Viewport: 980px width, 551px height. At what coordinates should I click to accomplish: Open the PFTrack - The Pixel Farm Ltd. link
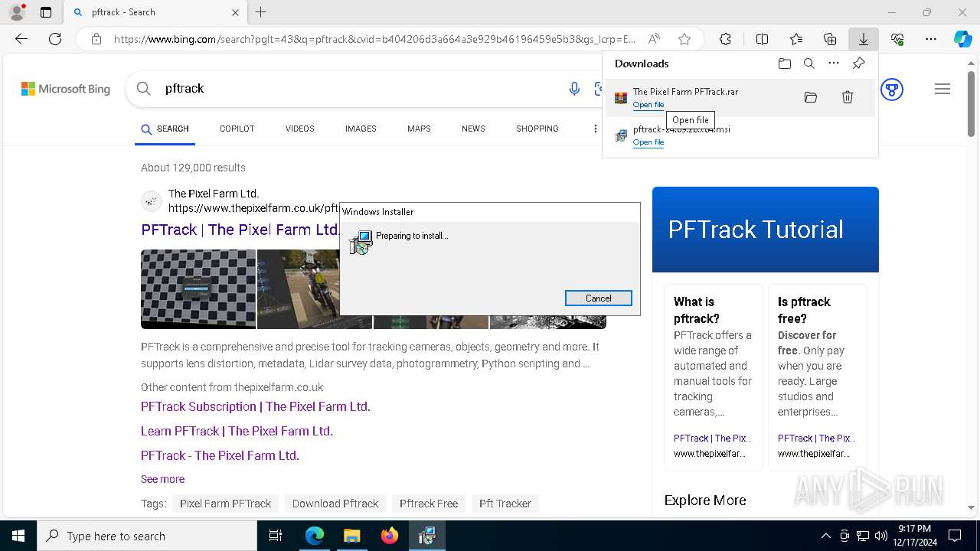click(x=220, y=455)
